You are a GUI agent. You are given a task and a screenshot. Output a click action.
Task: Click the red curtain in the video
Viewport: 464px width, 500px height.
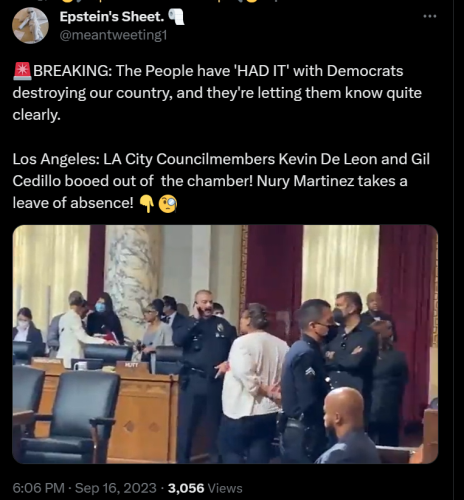click(x=274, y=277)
